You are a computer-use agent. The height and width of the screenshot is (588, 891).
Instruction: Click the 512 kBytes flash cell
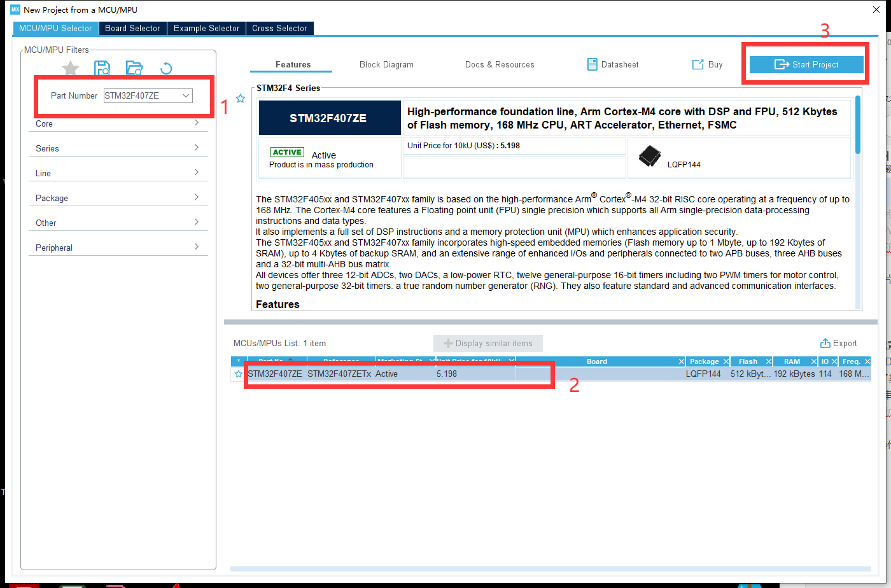[x=751, y=374]
